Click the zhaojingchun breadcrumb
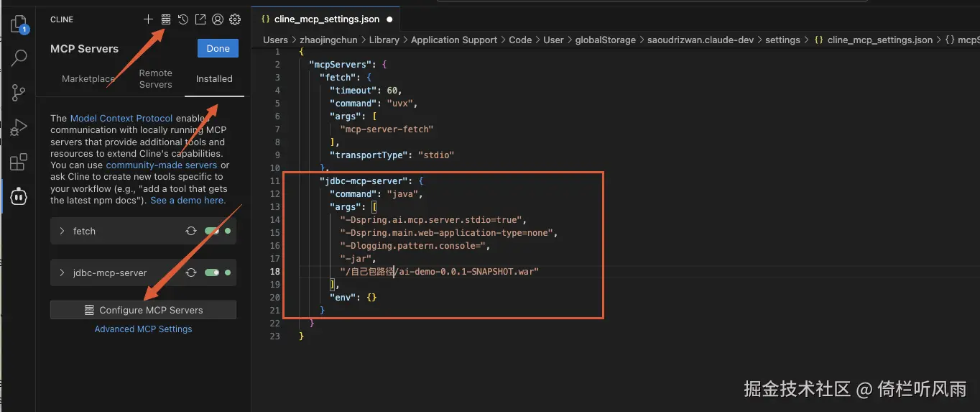This screenshot has width=980, height=412. coord(328,40)
